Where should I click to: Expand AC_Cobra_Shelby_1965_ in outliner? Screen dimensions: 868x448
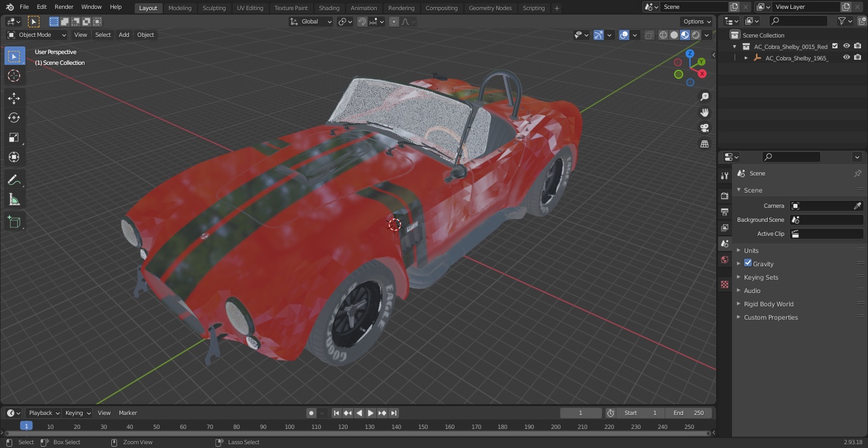pyautogui.click(x=746, y=58)
